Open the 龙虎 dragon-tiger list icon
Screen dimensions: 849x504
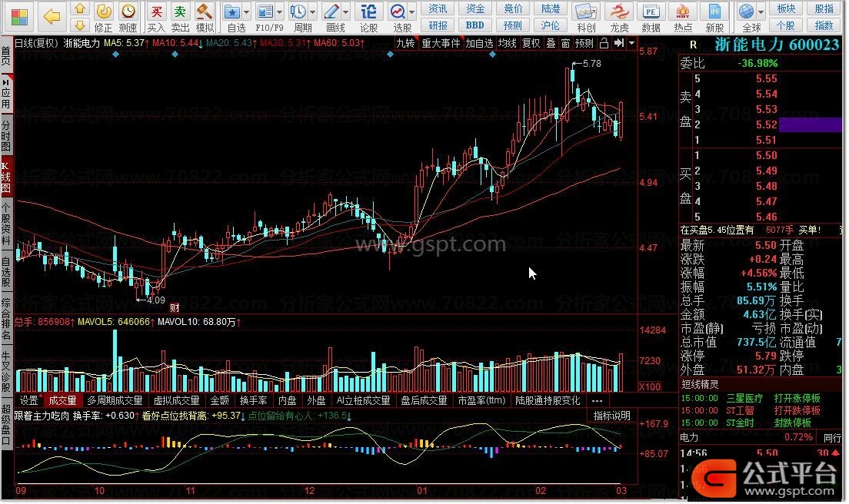[x=619, y=18]
